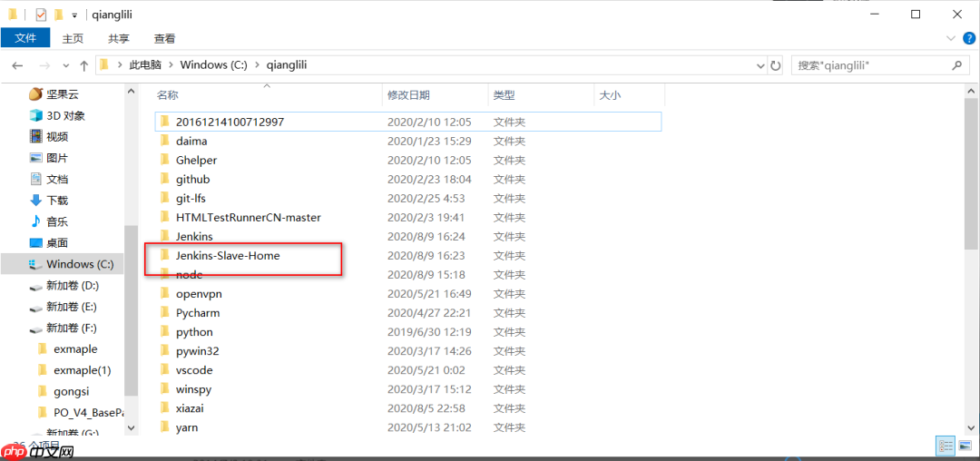The image size is (980, 461).
Task: Select the 20161214100712997 folder icon
Action: click(x=165, y=122)
